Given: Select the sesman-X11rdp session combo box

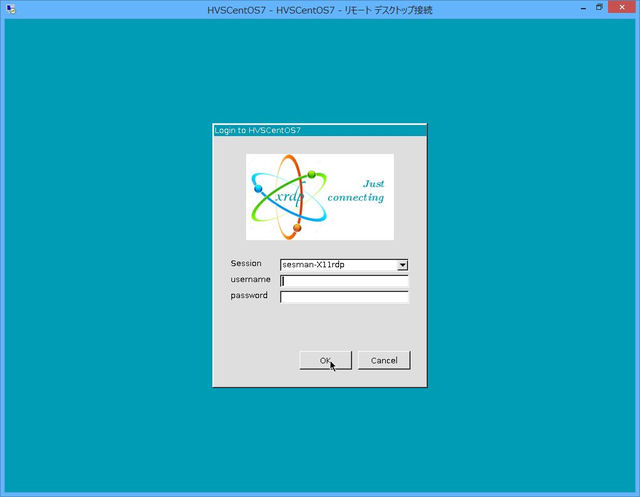Looking at the screenshot, I should 344,265.
